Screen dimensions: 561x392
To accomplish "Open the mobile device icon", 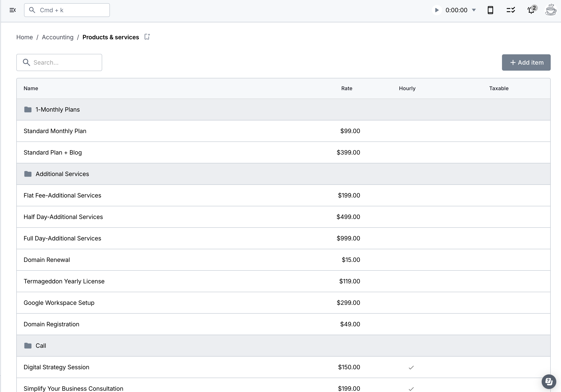I will [490, 10].
